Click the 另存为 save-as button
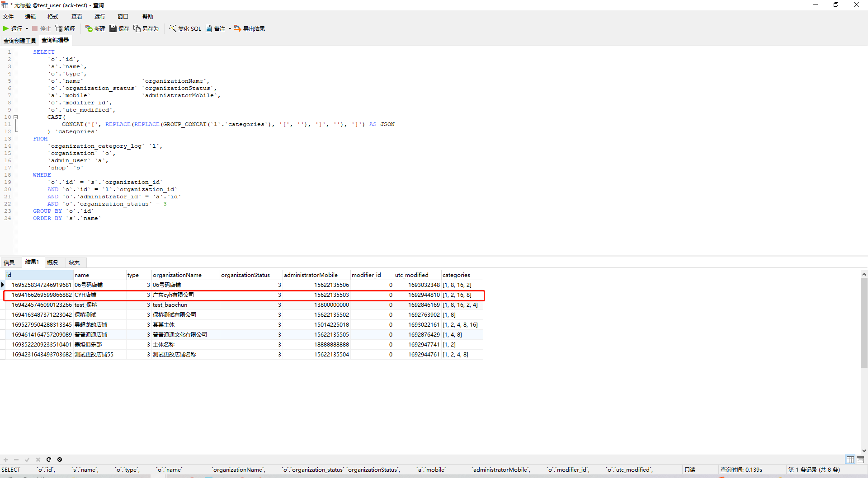This screenshot has width=868, height=478. [146, 28]
